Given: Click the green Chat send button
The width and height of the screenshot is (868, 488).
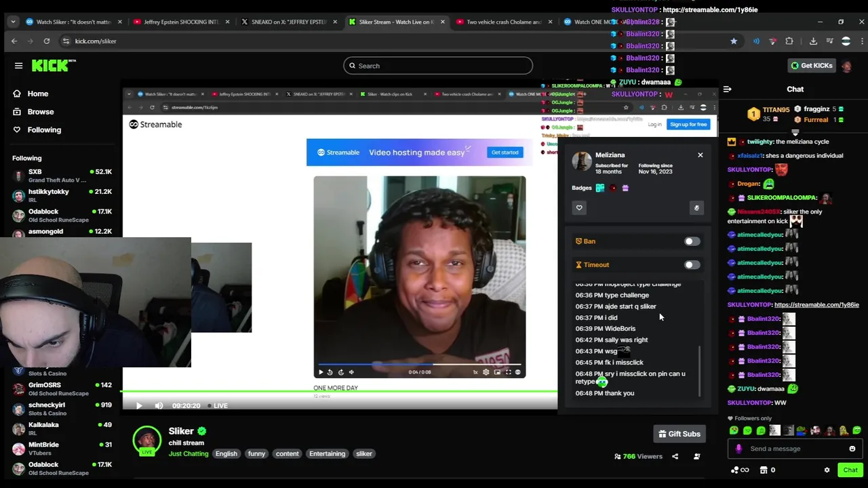Looking at the screenshot, I should 850,470.
